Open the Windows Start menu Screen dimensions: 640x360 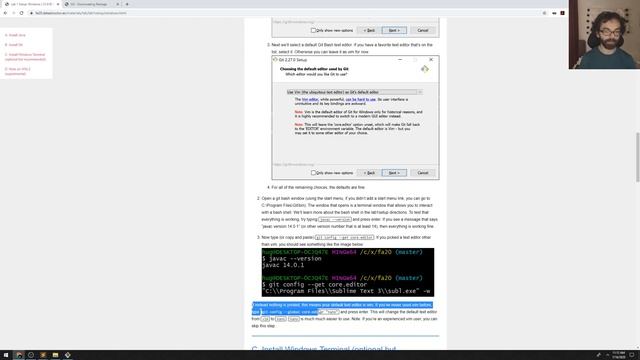(6, 355)
